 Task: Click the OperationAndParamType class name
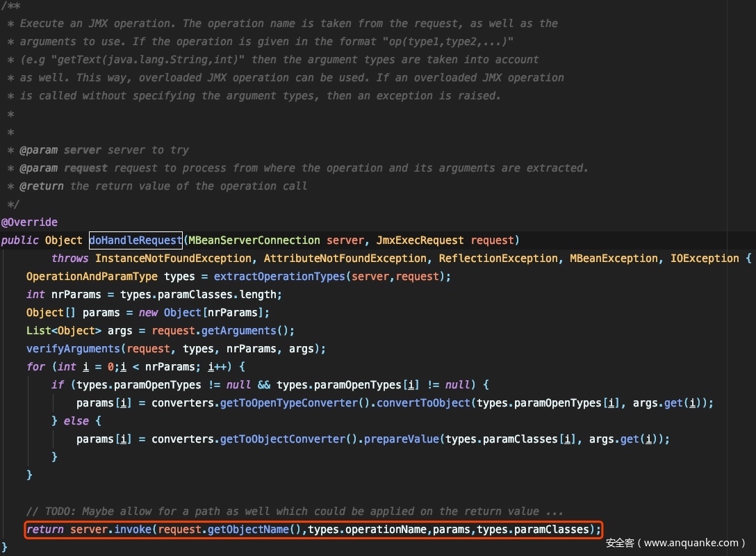(x=92, y=277)
